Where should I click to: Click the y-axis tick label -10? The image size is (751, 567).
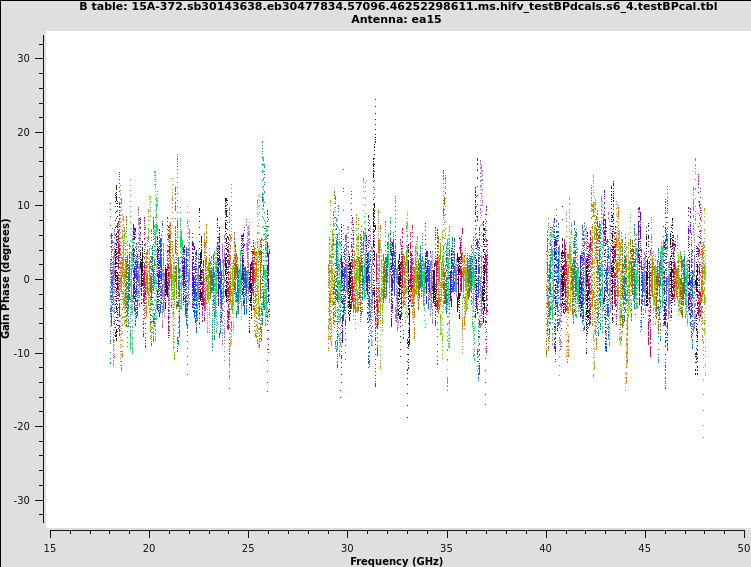(22, 353)
